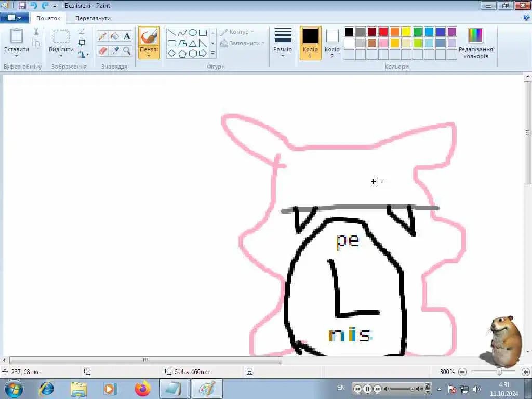
Task: Click the Виділити rectangle selection button
Action: [61, 40]
